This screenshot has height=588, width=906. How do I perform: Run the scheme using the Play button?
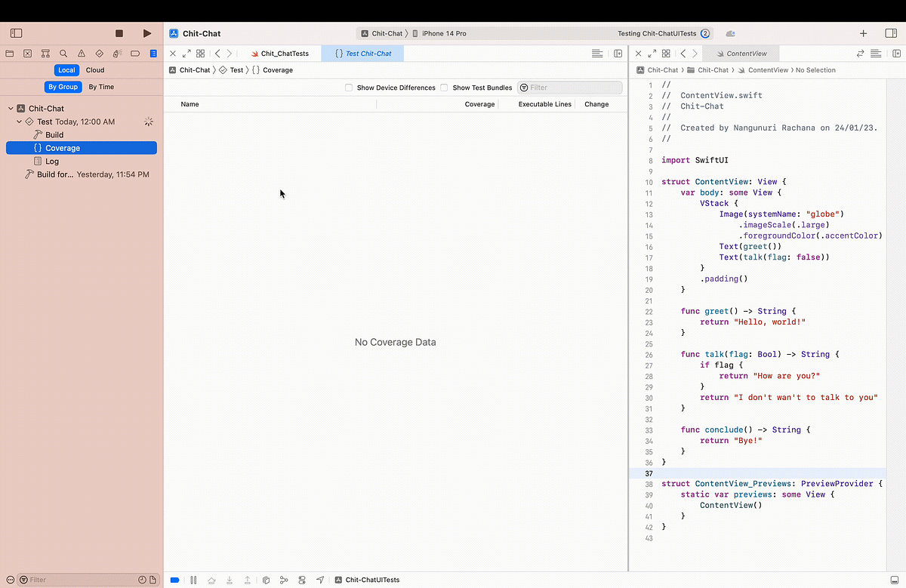click(x=146, y=33)
